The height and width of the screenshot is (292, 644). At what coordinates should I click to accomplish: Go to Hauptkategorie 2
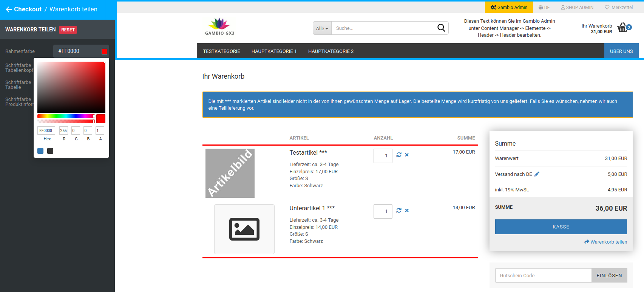point(330,51)
